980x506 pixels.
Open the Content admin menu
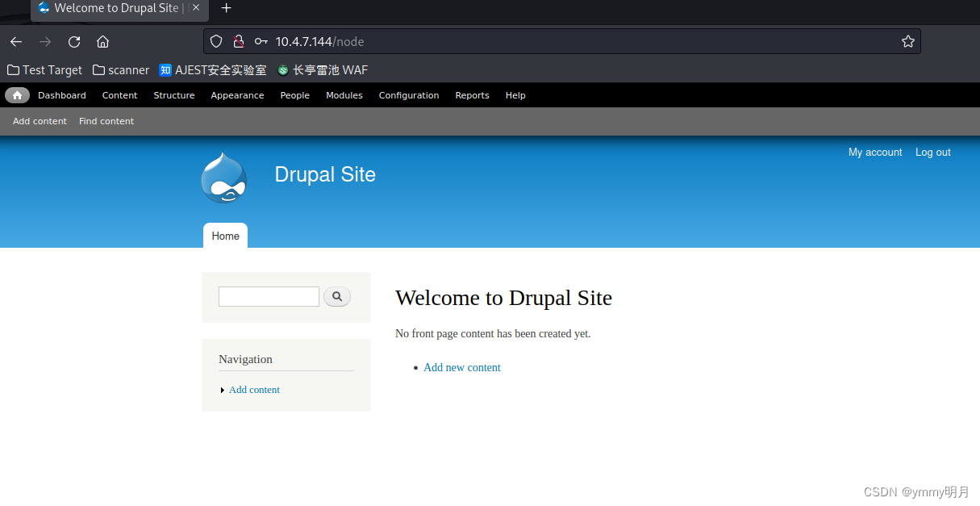tap(120, 95)
